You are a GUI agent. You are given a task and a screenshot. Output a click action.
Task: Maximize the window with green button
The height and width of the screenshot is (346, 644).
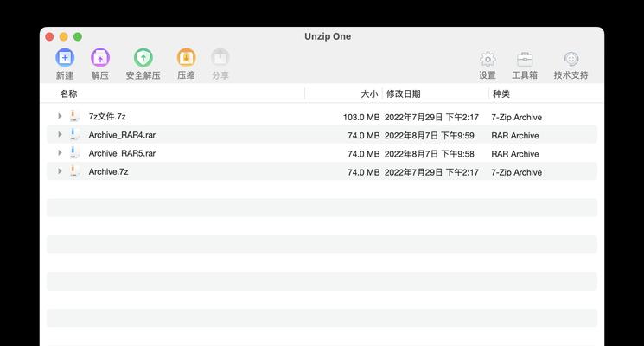78,36
